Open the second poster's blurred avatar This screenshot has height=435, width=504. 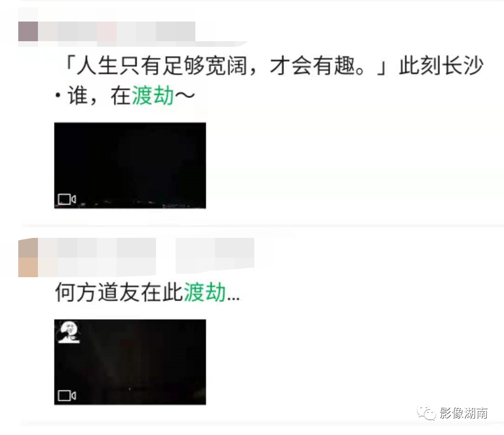tap(28, 258)
